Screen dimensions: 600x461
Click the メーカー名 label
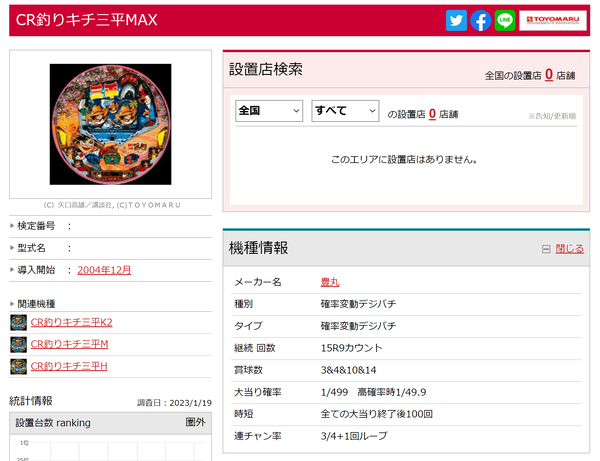click(258, 282)
